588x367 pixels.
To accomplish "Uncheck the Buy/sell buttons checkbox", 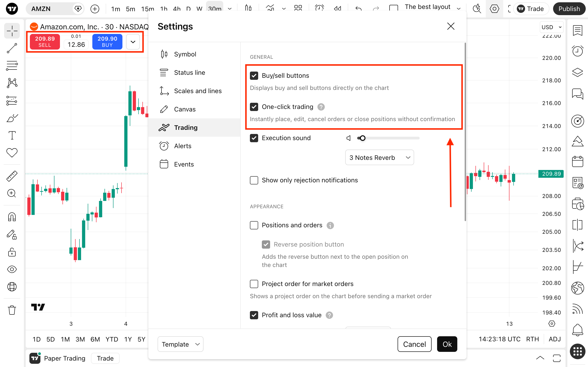I will [x=254, y=76].
